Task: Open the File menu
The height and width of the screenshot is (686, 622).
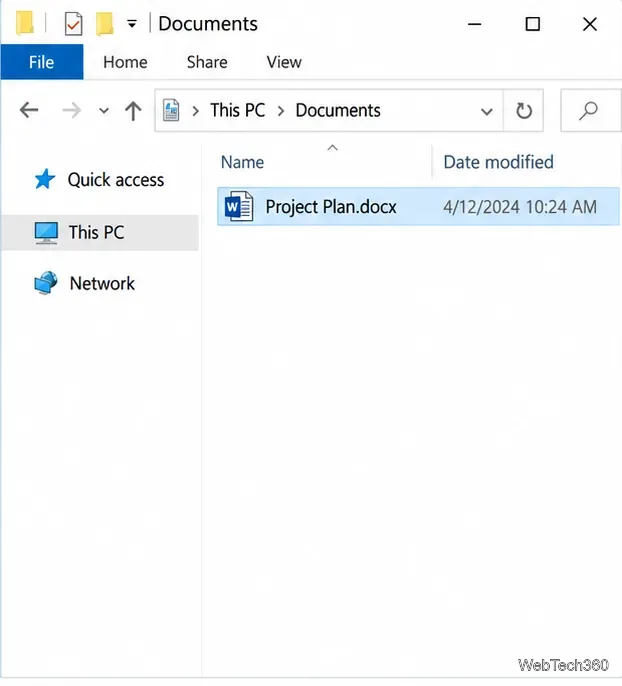Action: click(42, 62)
